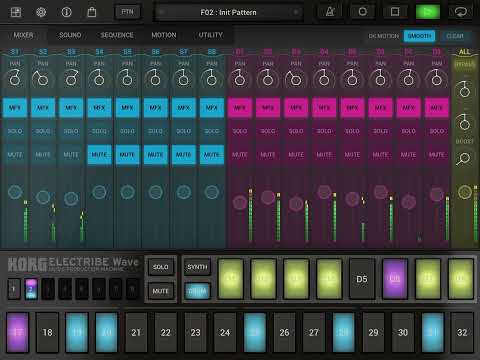Image resolution: width=480 pixels, height=360 pixels.
Task: Switch to the SEQUENCE tab
Action: (117, 35)
